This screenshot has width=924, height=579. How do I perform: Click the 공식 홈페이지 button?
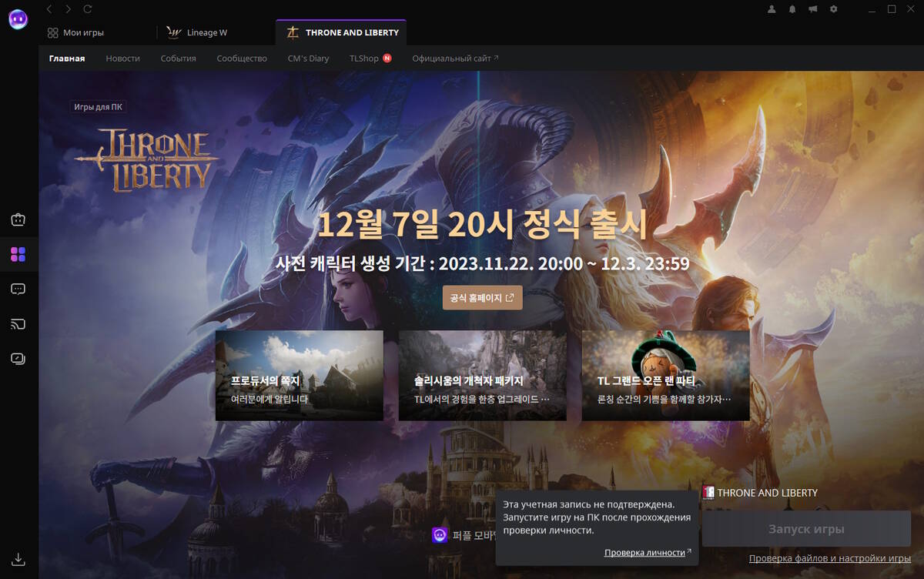point(483,298)
